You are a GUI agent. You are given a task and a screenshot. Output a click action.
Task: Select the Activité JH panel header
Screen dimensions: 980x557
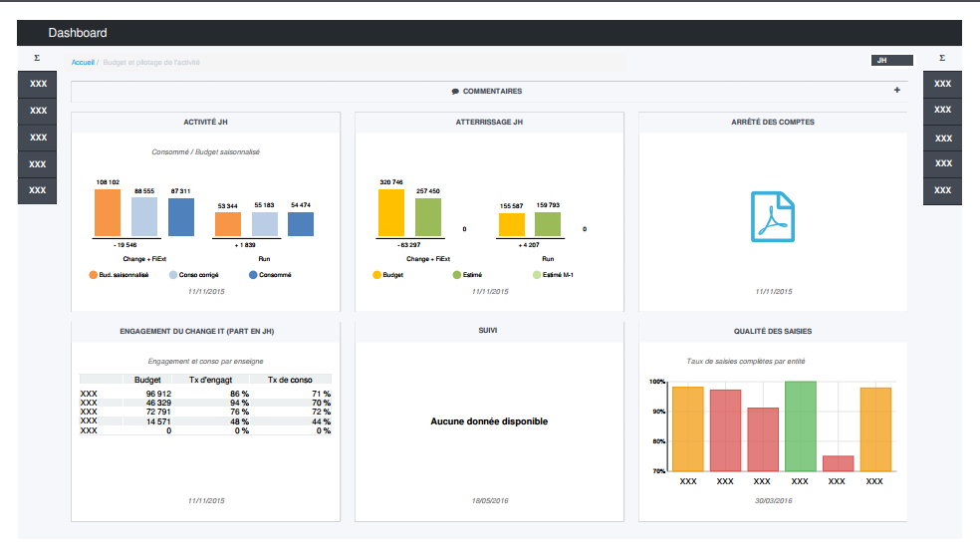pos(205,123)
